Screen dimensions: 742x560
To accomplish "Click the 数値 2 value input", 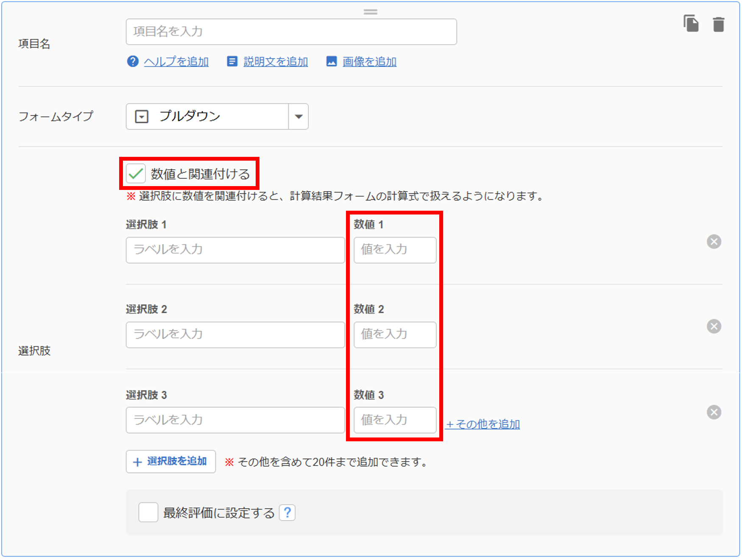I will click(395, 335).
